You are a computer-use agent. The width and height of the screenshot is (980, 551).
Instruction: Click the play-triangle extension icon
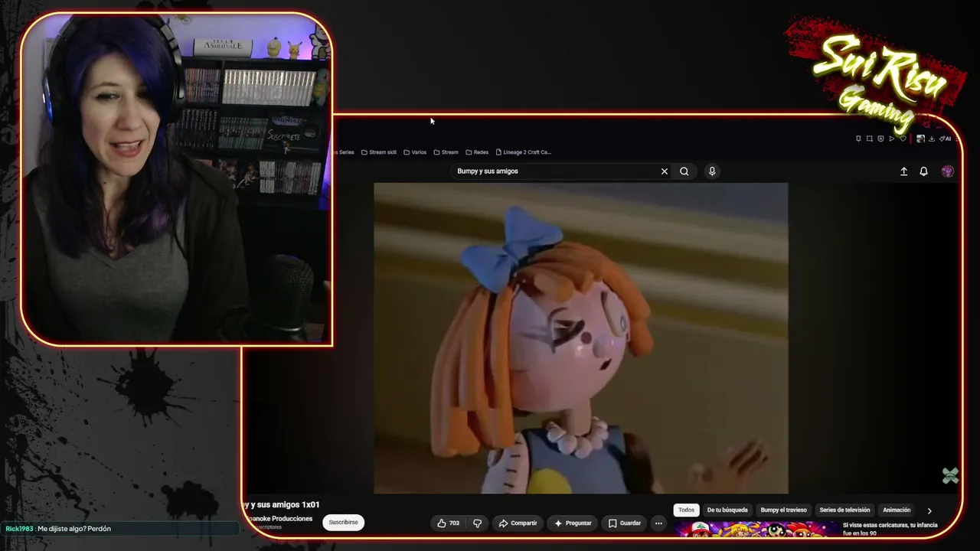pyautogui.click(x=891, y=139)
